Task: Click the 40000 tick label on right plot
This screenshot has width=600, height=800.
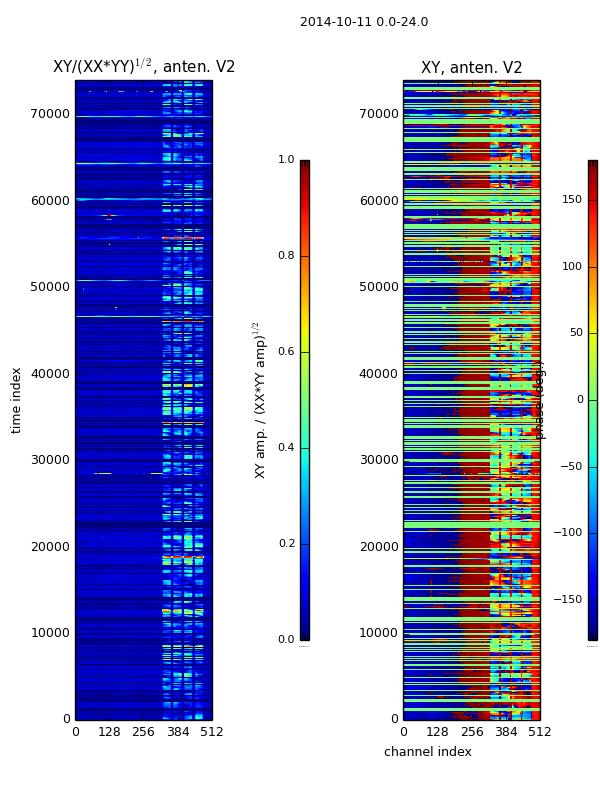Action: click(378, 374)
